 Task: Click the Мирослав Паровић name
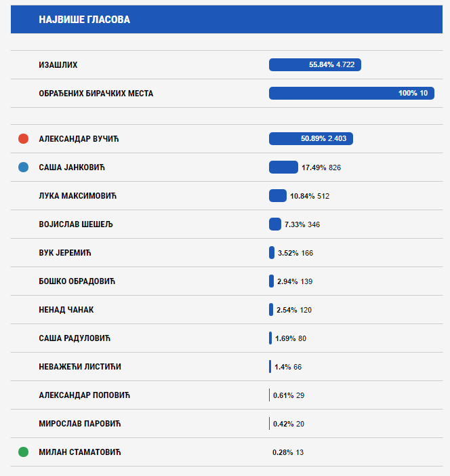pos(80,424)
